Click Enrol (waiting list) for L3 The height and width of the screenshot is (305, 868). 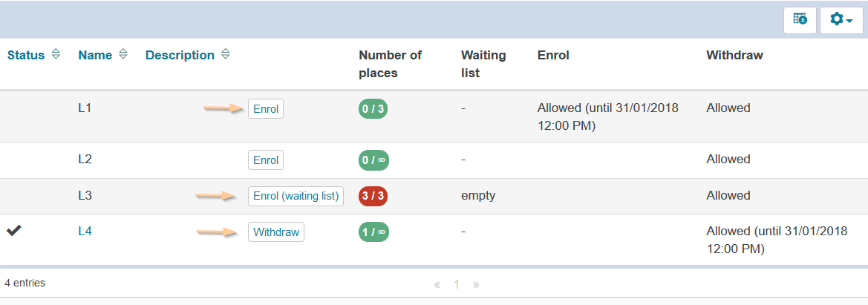pos(296,196)
